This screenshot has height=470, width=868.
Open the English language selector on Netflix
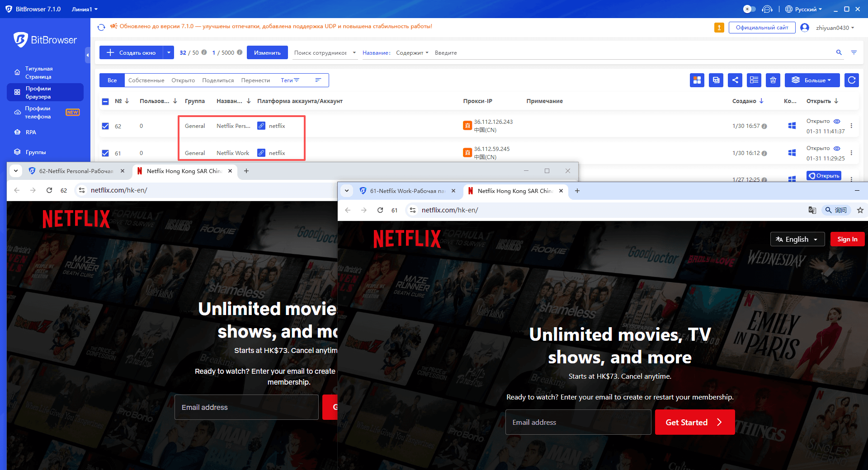coord(797,239)
